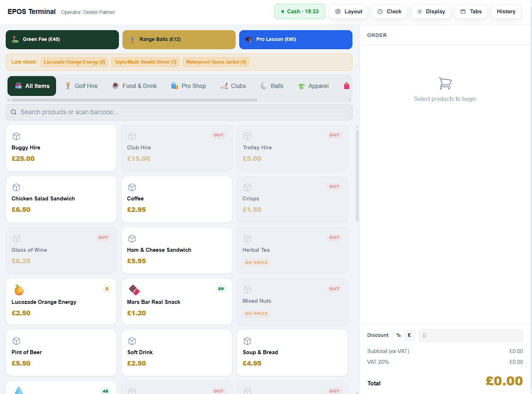Add Green Fee (£45) quick item

62,40
